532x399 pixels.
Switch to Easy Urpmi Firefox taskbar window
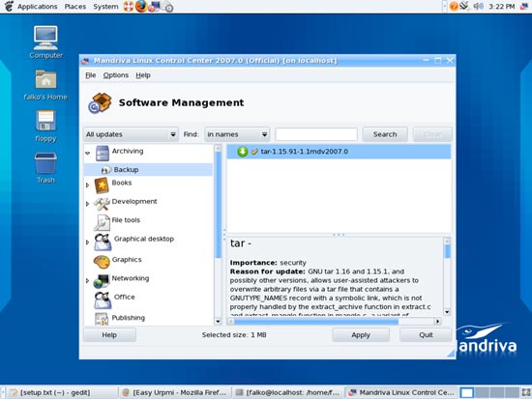pos(174,392)
